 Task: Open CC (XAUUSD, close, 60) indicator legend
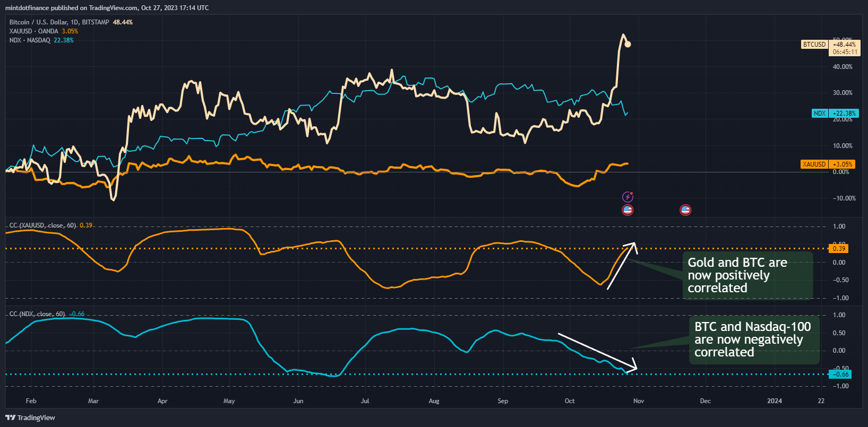42,225
